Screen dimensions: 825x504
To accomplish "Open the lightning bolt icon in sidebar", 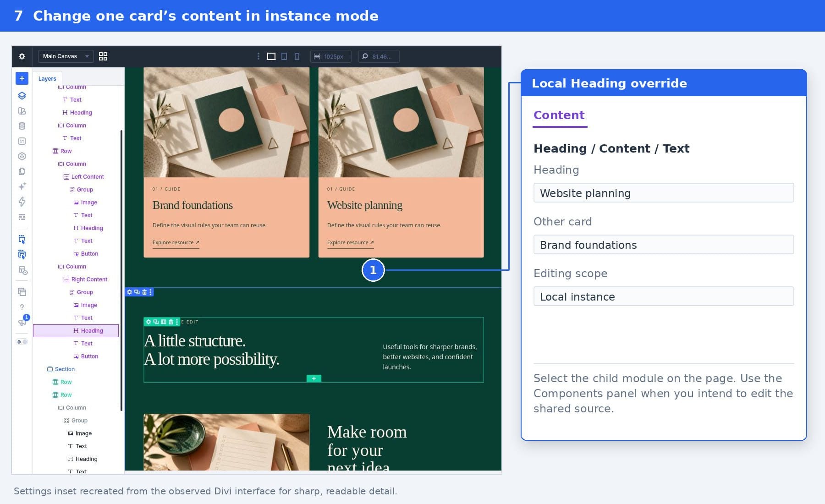I will (x=22, y=202).
